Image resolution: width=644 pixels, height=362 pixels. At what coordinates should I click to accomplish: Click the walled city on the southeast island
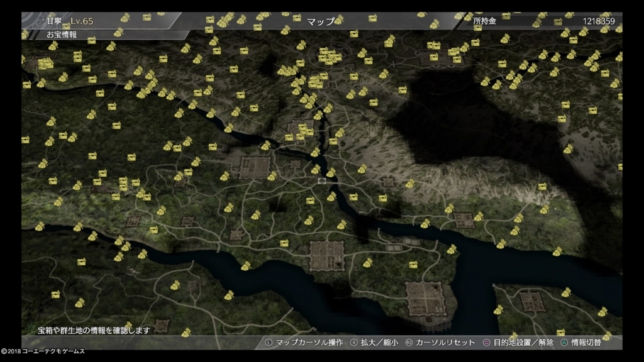click(x=532, y=301)
